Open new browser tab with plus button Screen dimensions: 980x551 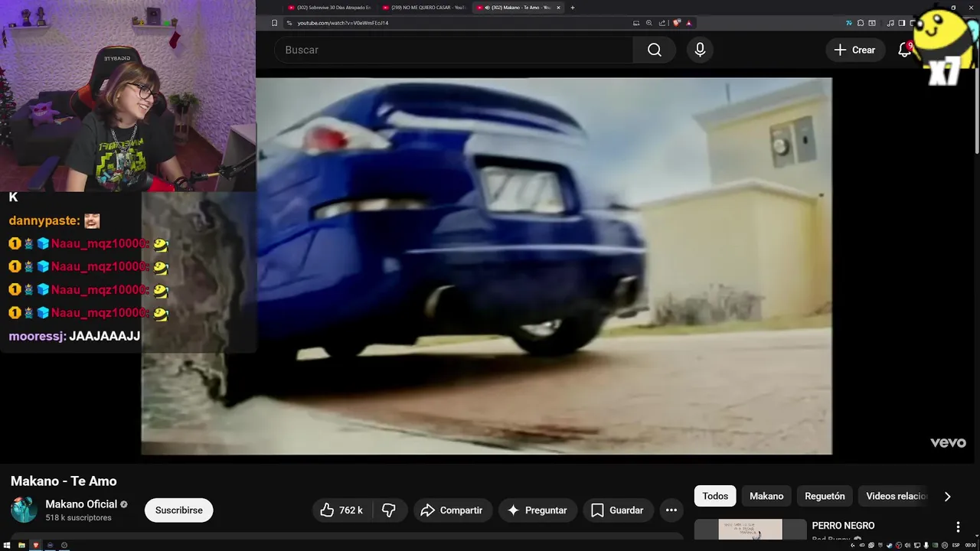click(x=572, y=8)
